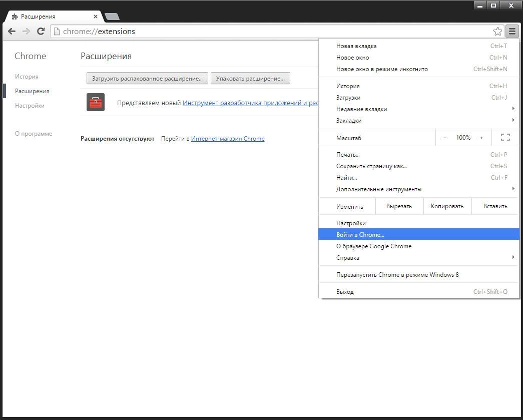Click the page icon in the address bar

(57, 32)
